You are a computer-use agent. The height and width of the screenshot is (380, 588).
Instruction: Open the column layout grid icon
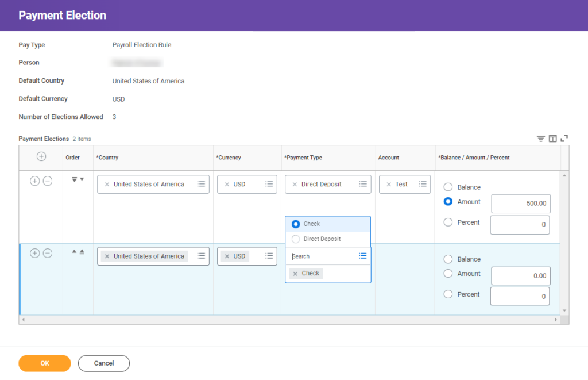552,139
